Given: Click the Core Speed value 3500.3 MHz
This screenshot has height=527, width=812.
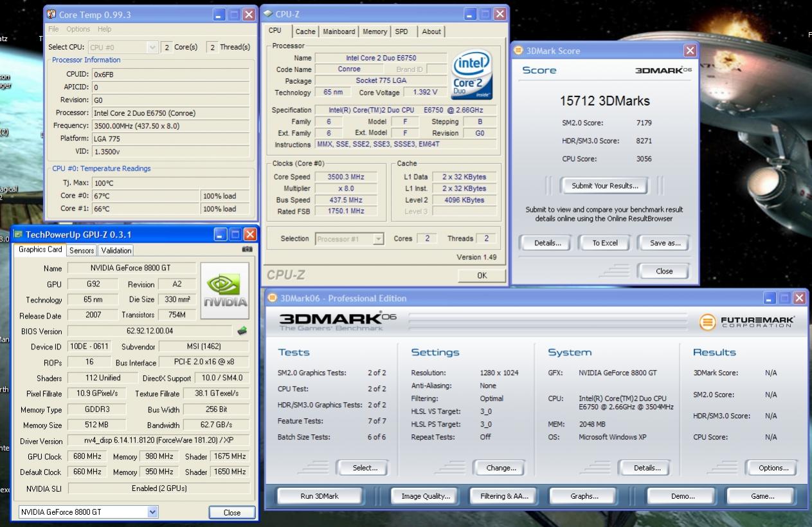Looking at the screenshot, I should [x=345, y=177].
